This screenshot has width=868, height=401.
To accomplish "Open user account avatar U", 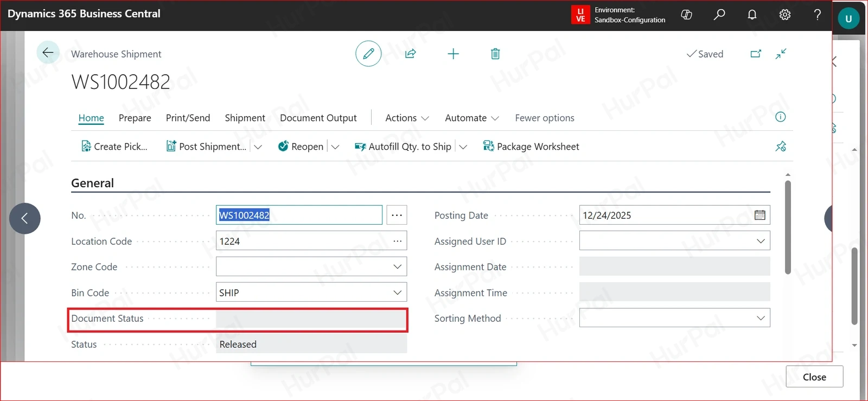I will click(848, 18).
